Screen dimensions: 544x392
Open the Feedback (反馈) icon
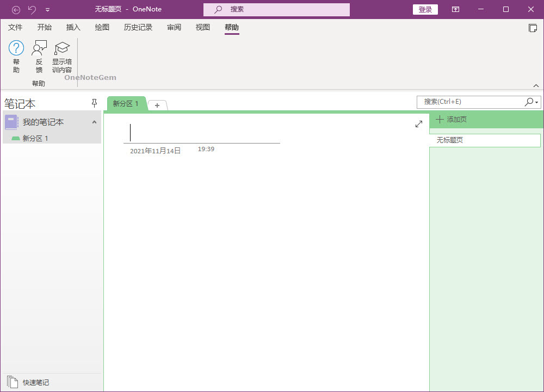click(39, 48)
